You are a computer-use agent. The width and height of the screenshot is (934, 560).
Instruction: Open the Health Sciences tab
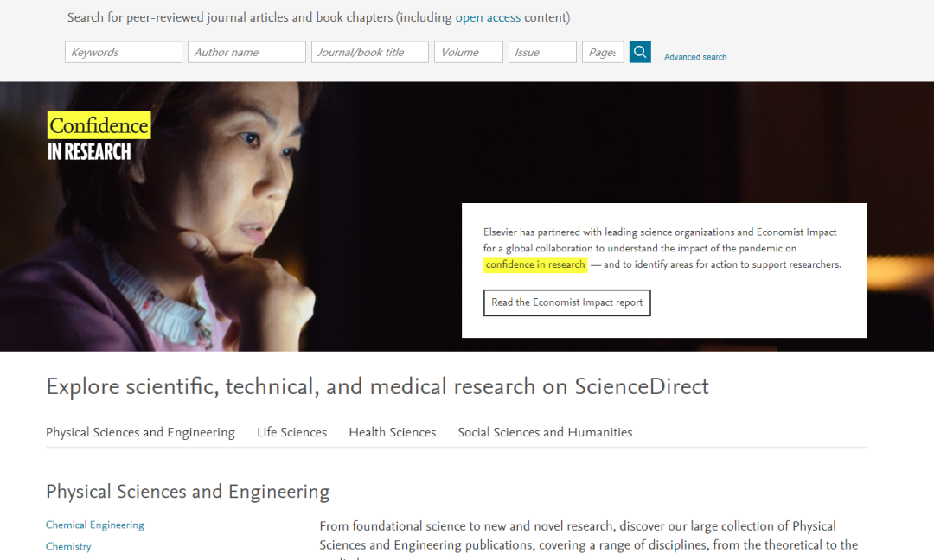coord(392,433)
